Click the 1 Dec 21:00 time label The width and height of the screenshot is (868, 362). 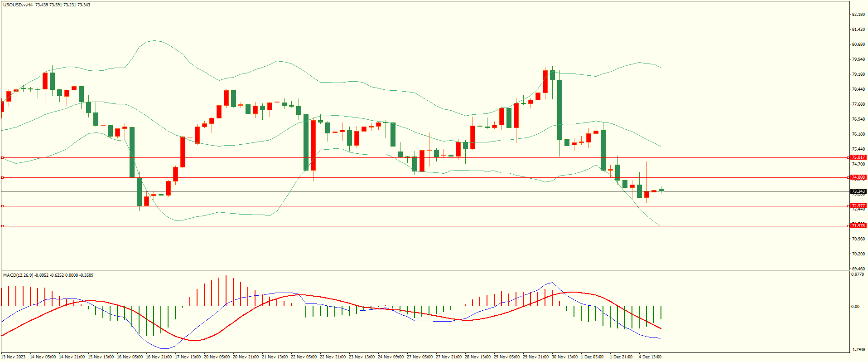(x=621, y=357)
